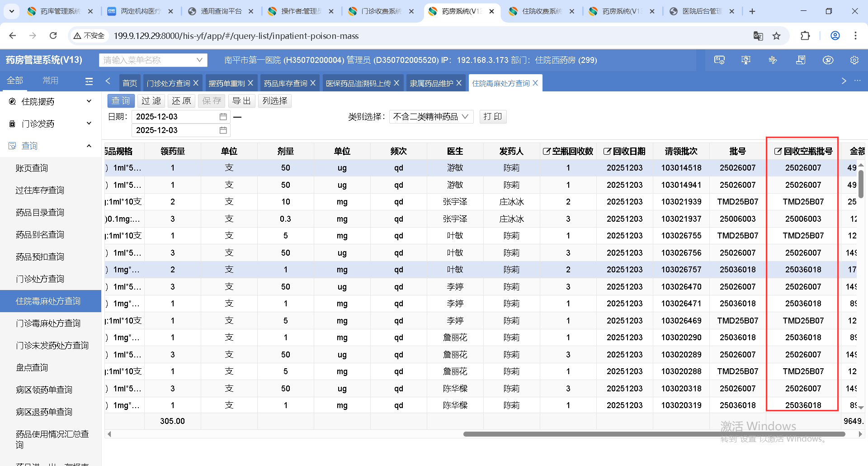Switch to the 门诊处方查询 tab
Image resolution: width=868 pixels, height=466 pixels.
168,83
